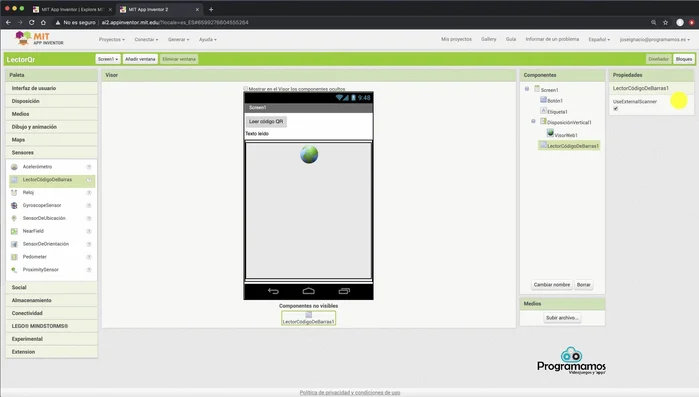699x397 pixels.
Task: Click the phone preview recent apps button
Action: point(344,291)
